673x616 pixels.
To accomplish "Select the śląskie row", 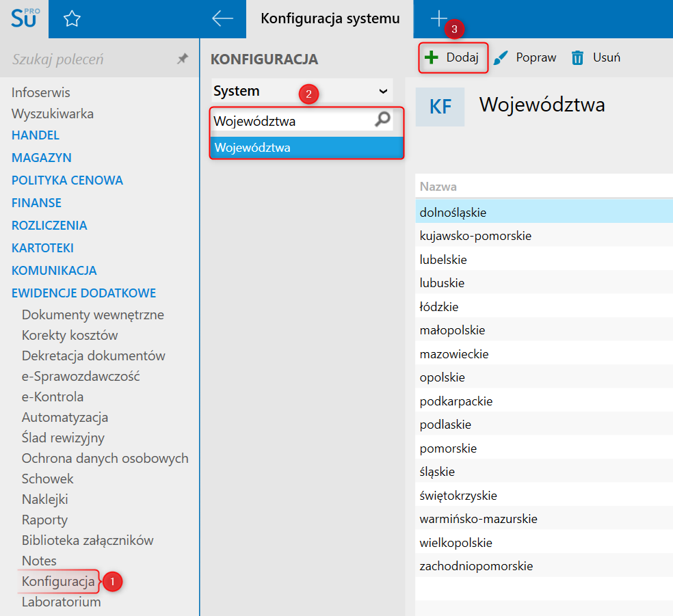I will pos(544,472).
